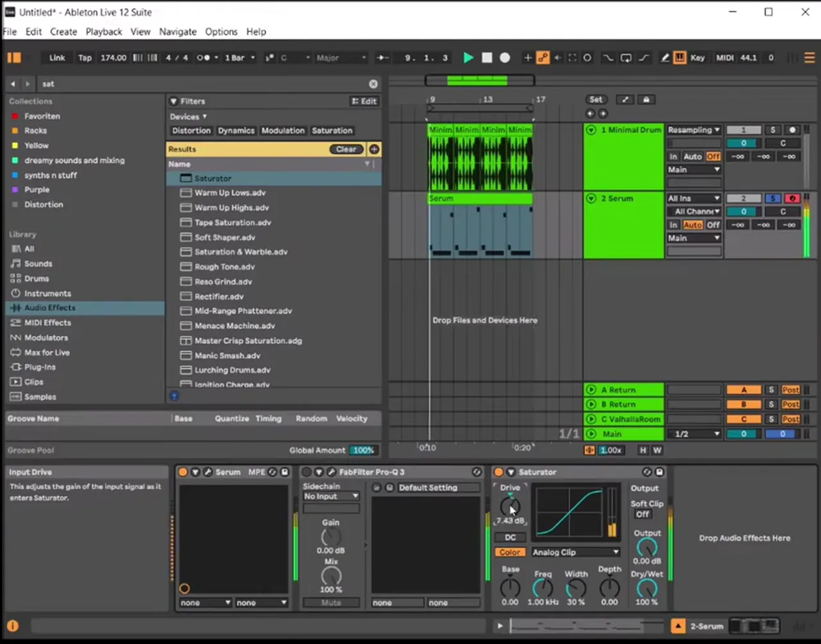Viewport: 821px width, 644px height.
Task: Open the Create menu
Action: click(63, 31)
